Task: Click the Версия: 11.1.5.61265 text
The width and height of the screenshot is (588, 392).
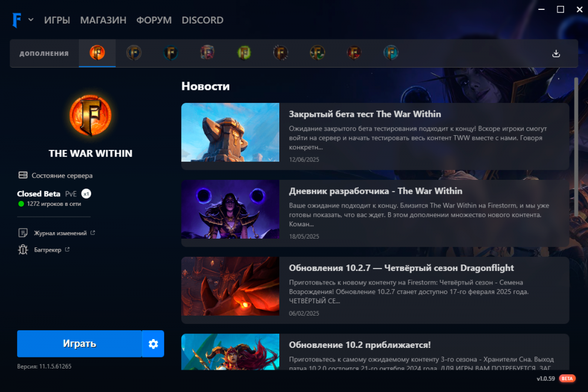Action: 44,366
